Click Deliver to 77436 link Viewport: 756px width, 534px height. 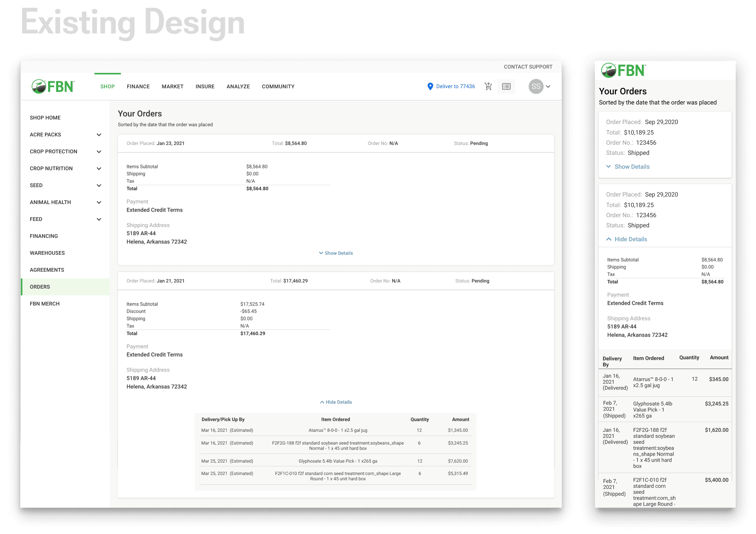click(x=455, y=86)
